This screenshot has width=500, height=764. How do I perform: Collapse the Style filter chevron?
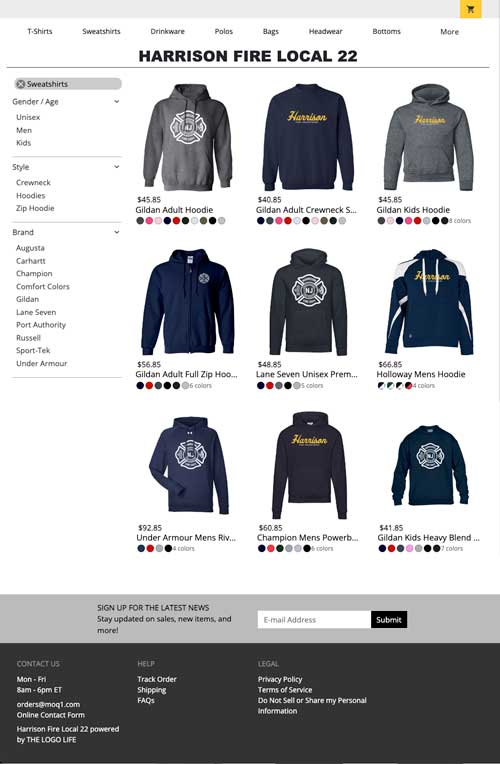(116, 167)
